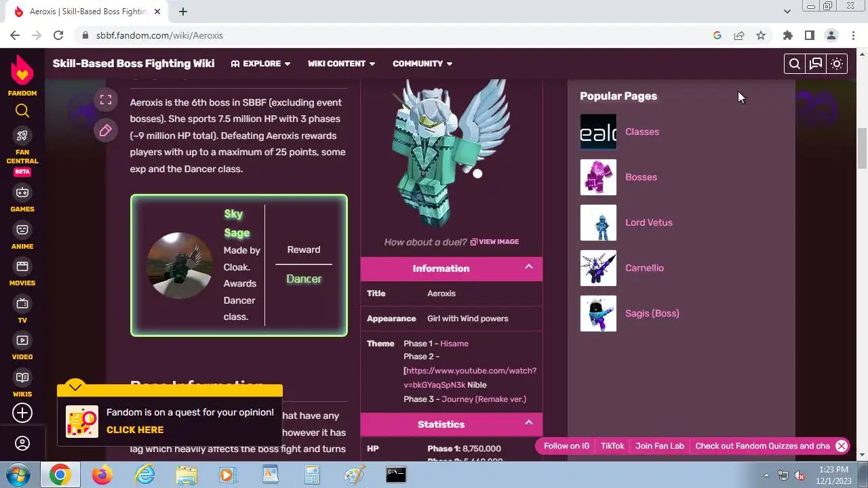The width and height of the screenshot is (868, 488).
Task: Click the address bar URL field
Action: (x=393, y=35)
